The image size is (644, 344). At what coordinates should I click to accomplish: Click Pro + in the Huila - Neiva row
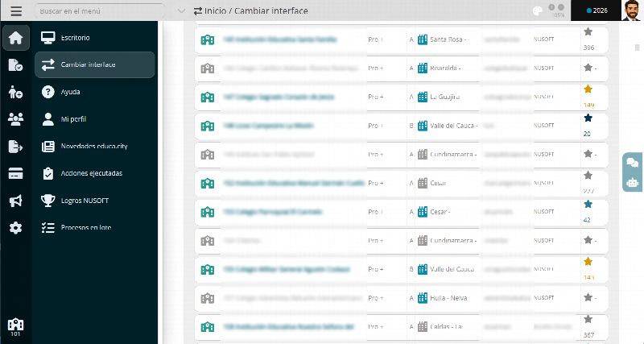click(x=376, y=298)
